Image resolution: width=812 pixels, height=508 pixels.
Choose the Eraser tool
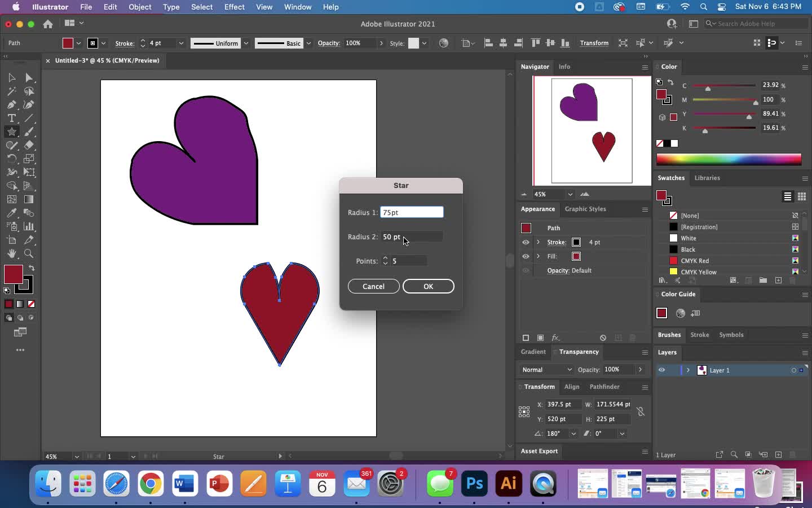pyautogui.click(x=29, y=145)
